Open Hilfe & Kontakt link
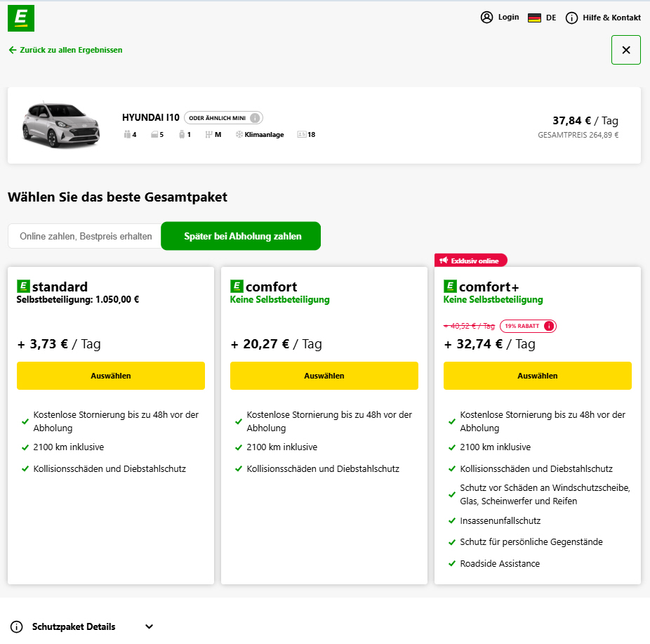The image size is (650, 644). tap(611, 18)
